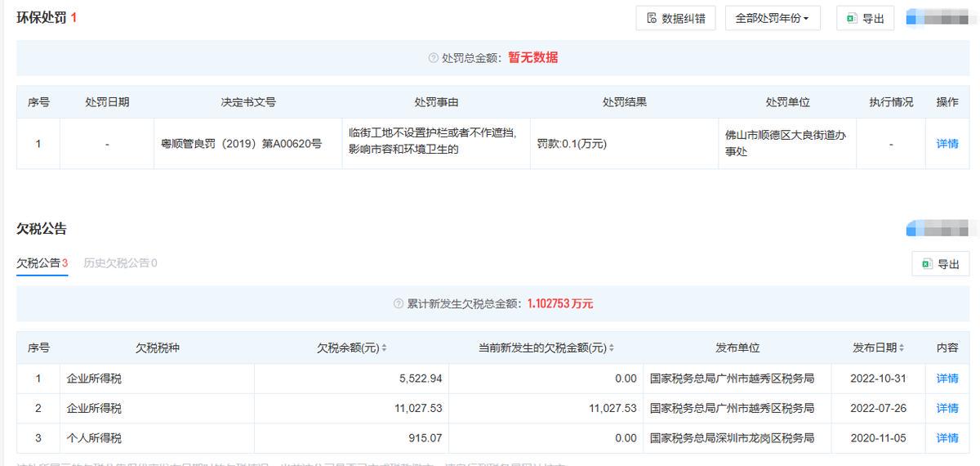This screenshot has height=466, width=980.
Task: Open the 全部处罚年份 dropdown
Action: pyautogui.click(x=773, y=18)
